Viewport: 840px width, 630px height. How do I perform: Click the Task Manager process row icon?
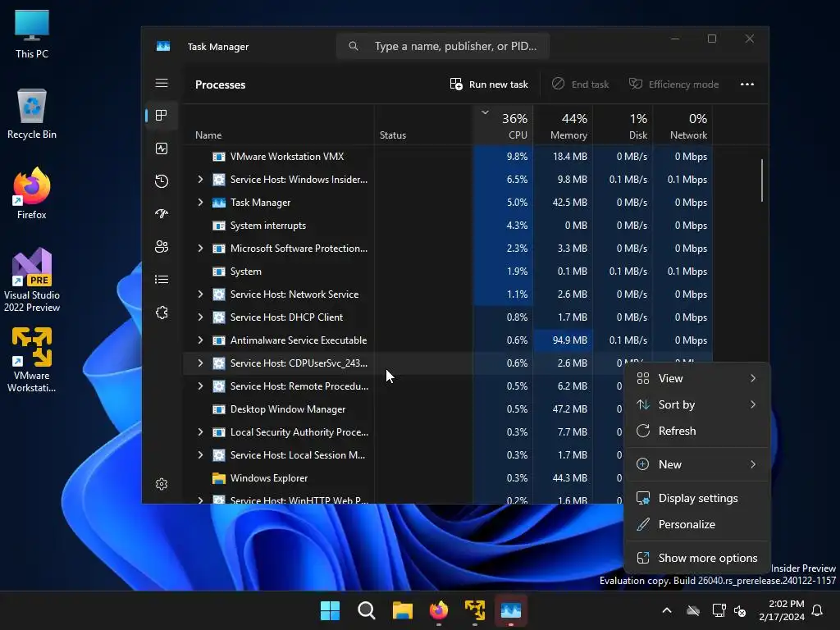pyautogui.click(x=218, y=203)
